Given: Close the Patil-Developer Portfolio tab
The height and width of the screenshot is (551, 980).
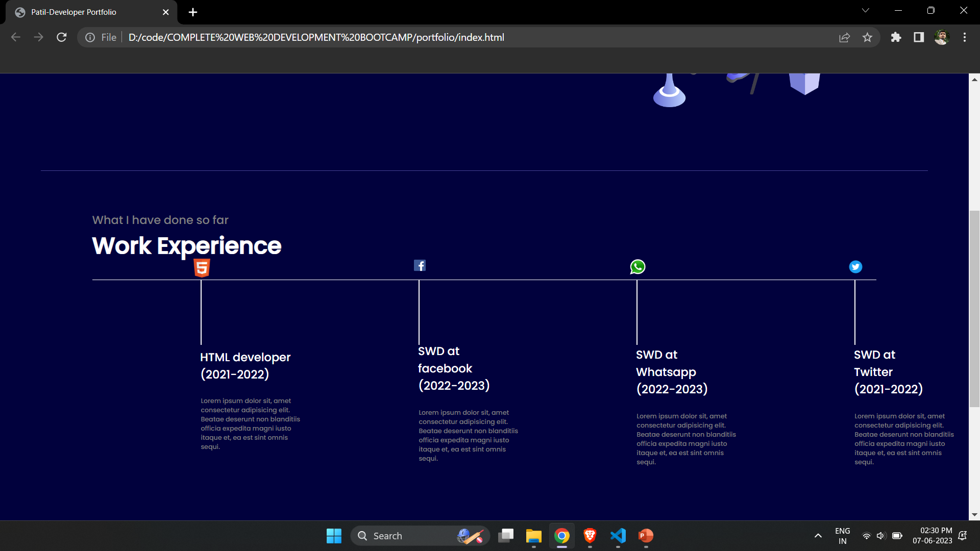Looking at the screenshot, I should coord(165,12).
